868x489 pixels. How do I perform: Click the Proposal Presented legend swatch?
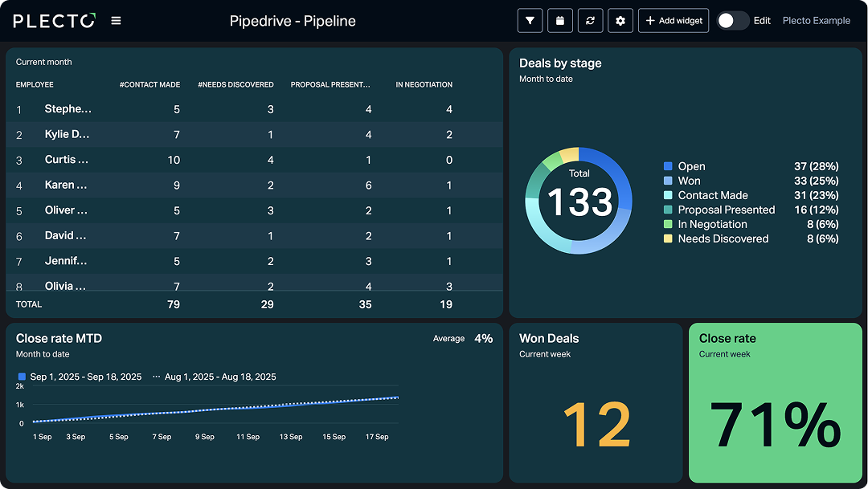pos(668,210)
